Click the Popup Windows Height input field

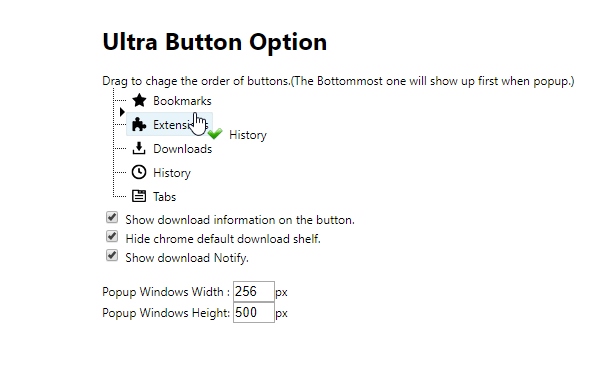point(254,312)
